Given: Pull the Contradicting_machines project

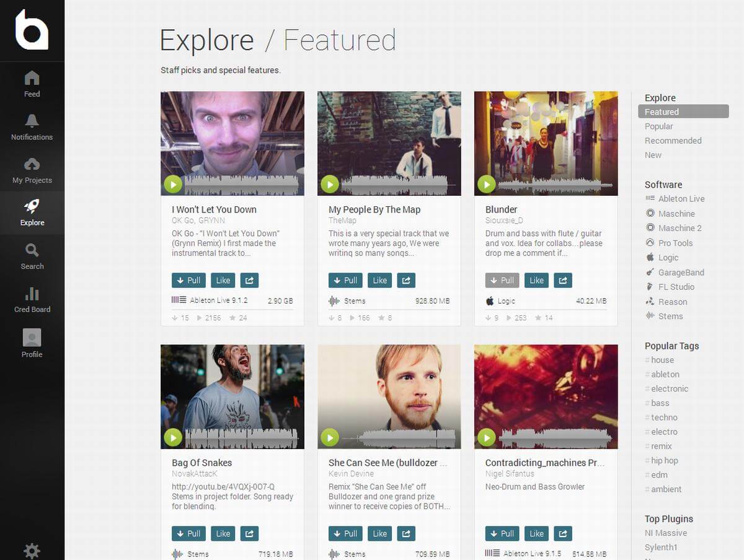Looking at the screenshot, I should (x=502, y=533).
